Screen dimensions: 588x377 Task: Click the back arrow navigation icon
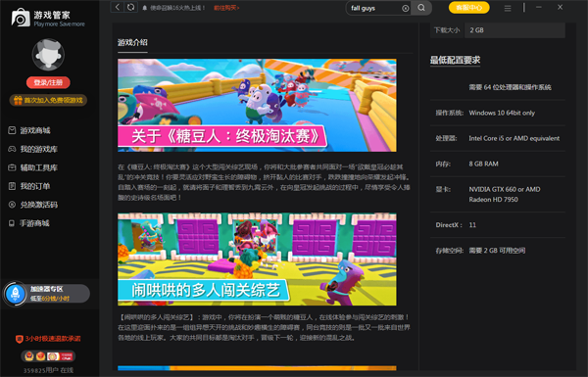point(118,7)
